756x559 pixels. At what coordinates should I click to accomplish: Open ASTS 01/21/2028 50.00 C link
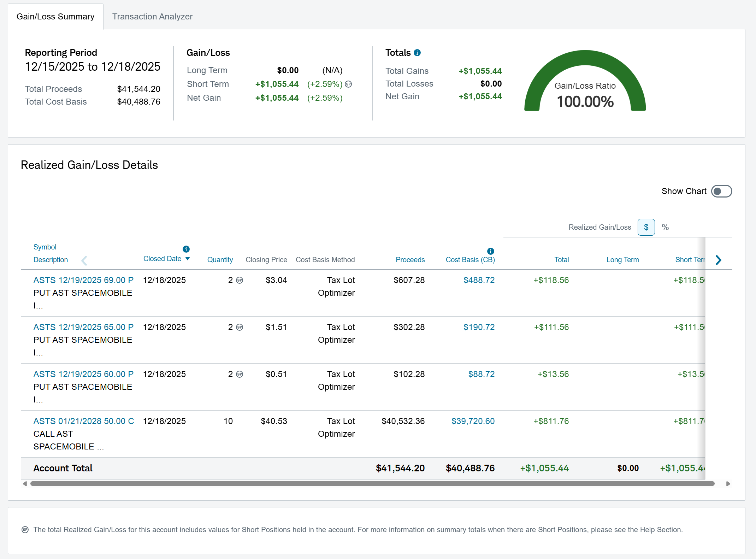[84, 421]
